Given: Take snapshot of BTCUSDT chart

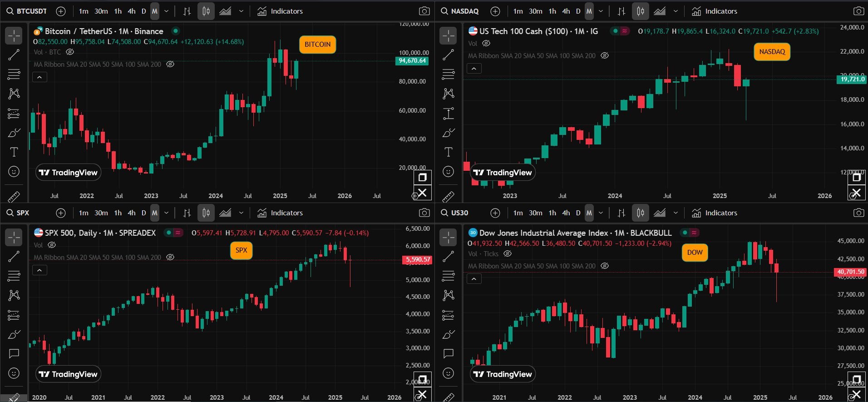Looking at the screenshot, I should pyautogui.click(x=424, y=11).
